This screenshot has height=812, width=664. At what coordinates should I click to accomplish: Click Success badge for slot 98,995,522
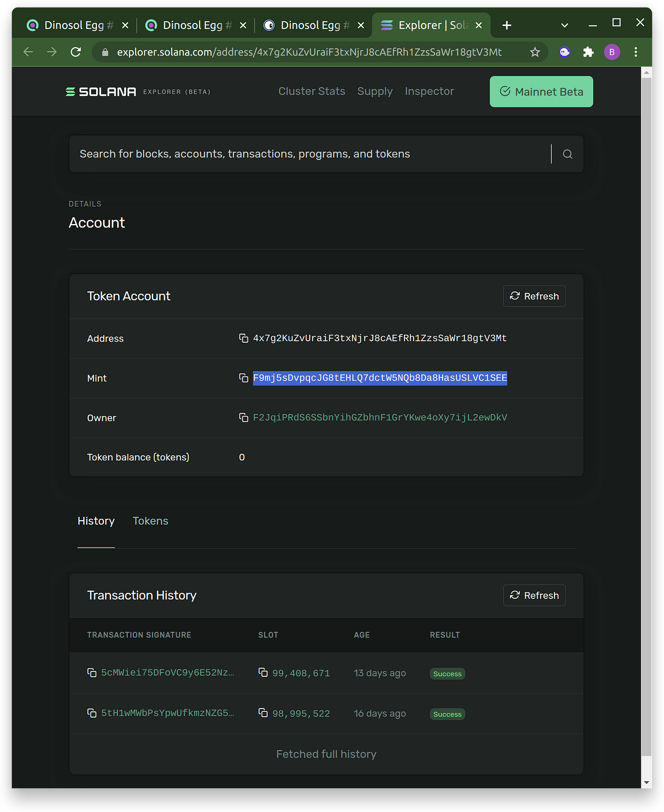(447, 714)
